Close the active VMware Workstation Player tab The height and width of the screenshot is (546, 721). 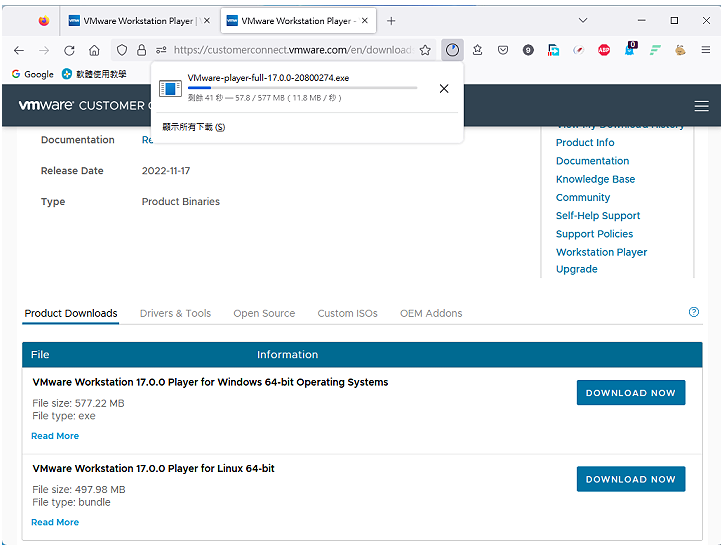[365, 21]
